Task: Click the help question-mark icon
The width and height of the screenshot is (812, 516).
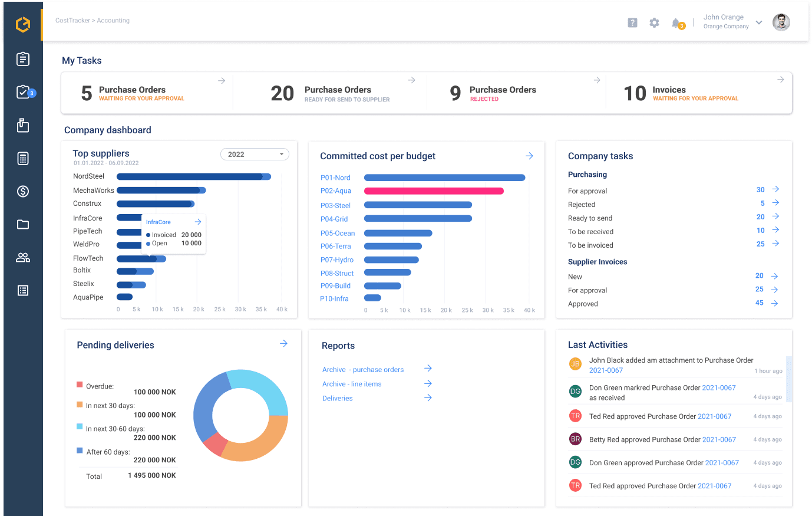Action: pyautogui.click(x=632, y=22)
